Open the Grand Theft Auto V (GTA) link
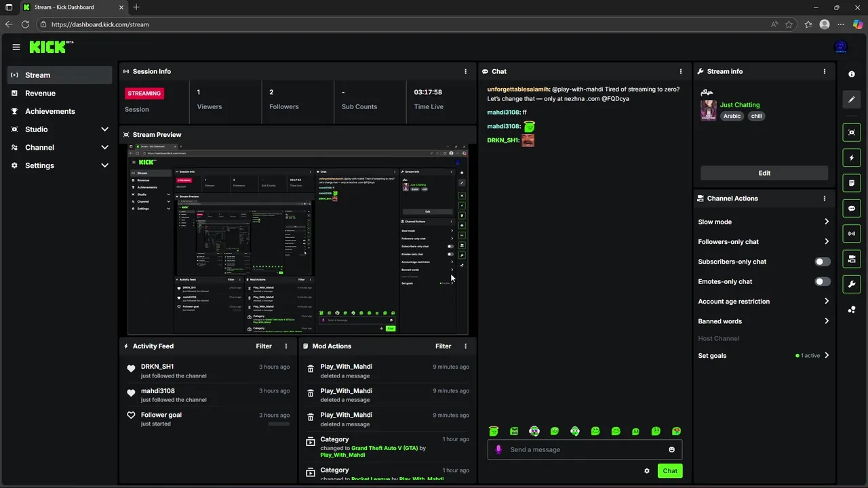 384,448
